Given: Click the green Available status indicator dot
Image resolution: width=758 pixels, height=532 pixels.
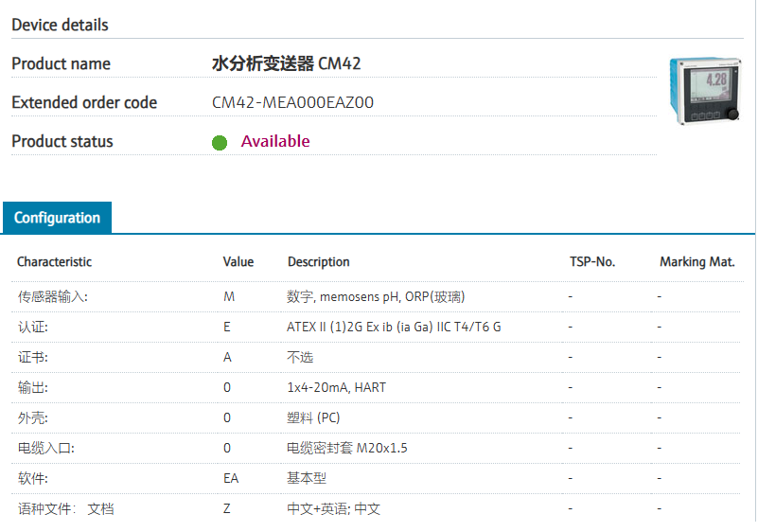Looking at the screenshot, I should [220, 143].
